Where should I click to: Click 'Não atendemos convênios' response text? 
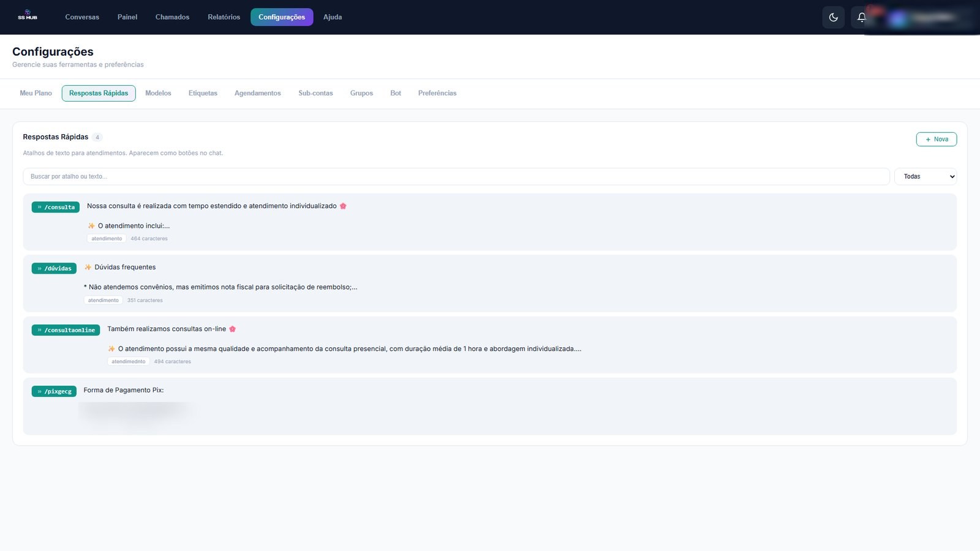click(x=221, y=287)
